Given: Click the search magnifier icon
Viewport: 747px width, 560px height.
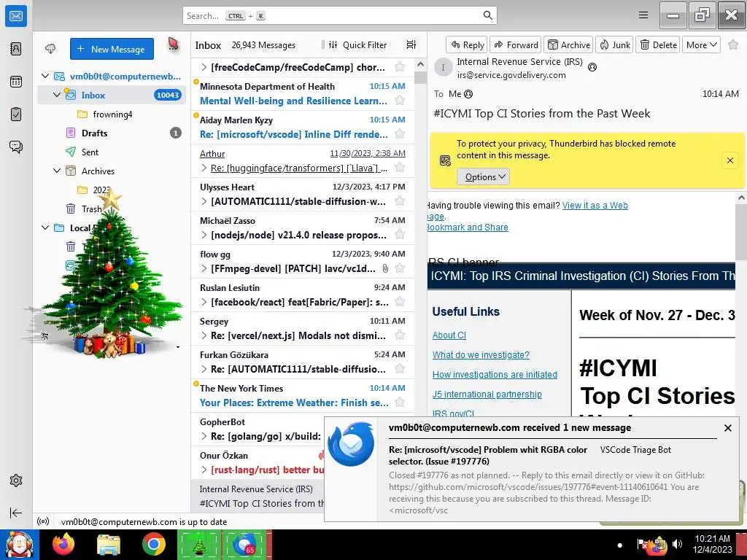Looking at the screenshot, I should pos(487,15).
